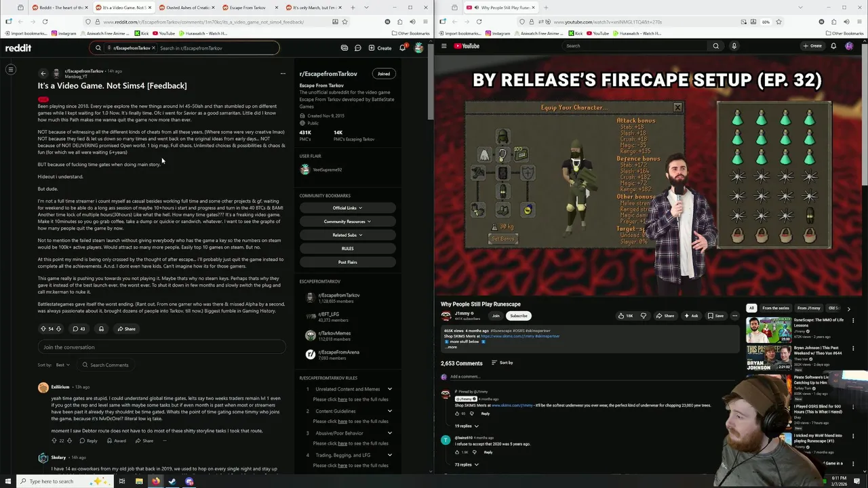This screenshot has height=488, width=868.
Task: Open YouTube notifications bell
Action: click(x=833, y=46)
